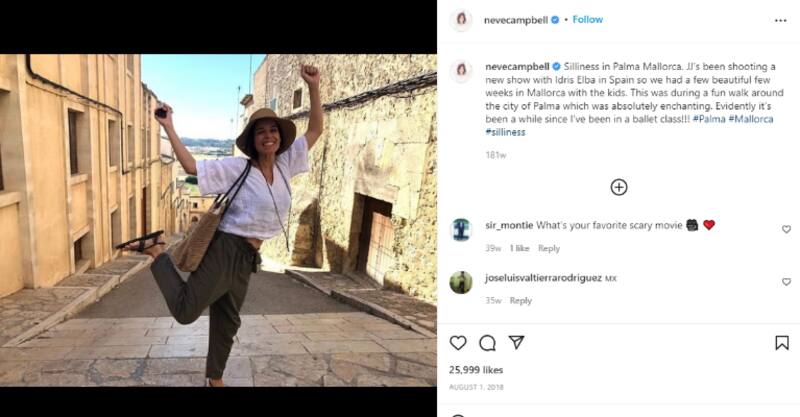Viewport: 800px width, 417px height.
Task: Load more comments with plus circle
Action: pos(619,187)
